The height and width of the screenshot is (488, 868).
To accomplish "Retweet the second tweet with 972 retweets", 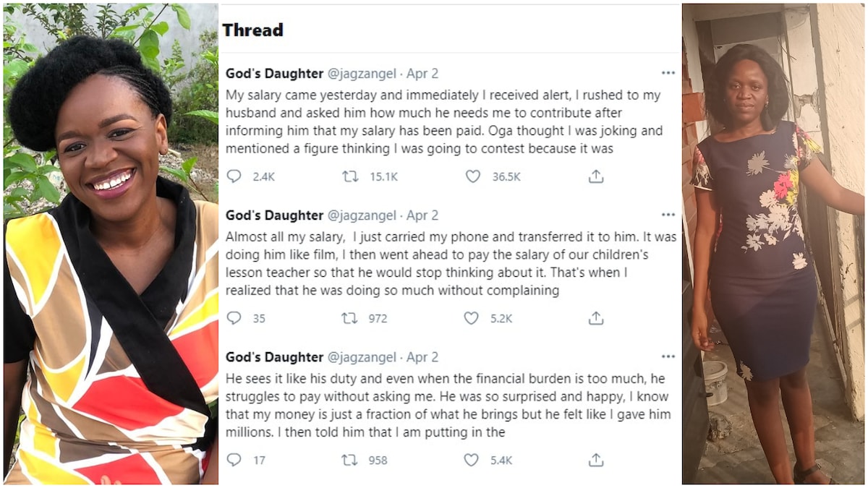I will point(350,318).
